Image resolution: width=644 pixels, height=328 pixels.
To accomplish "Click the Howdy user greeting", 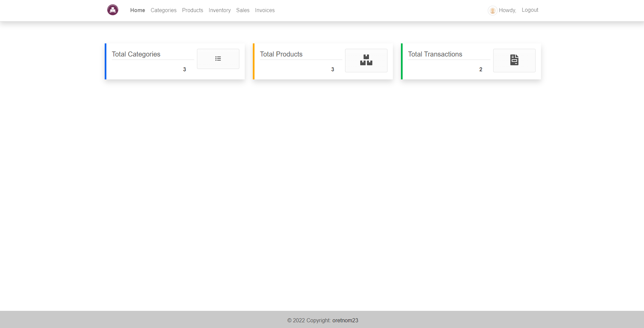I will click(507, 10).
